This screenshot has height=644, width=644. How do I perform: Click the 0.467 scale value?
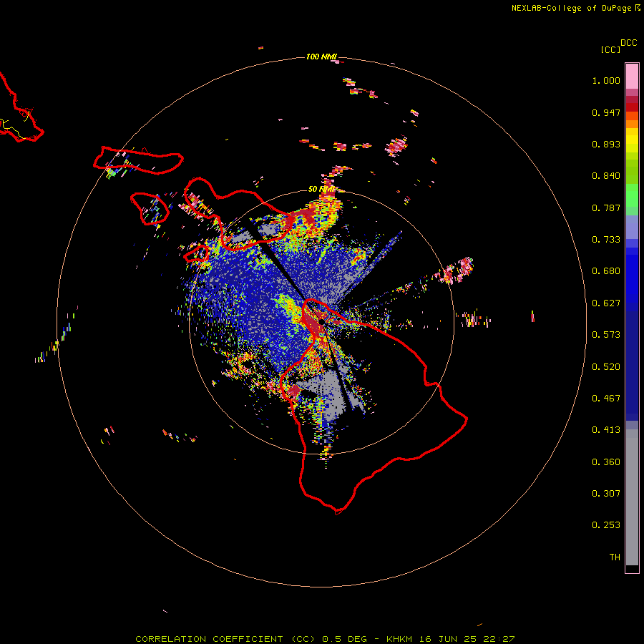[x=606, y=399]
